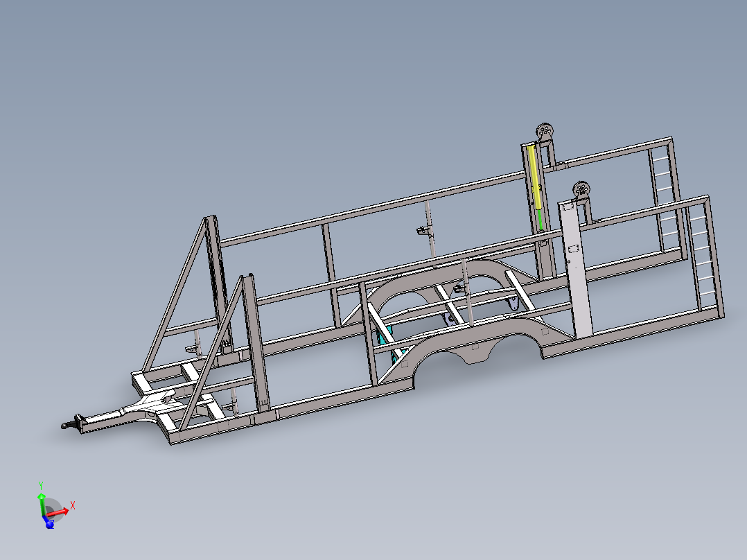This screenshot has height=560, width=747.
Task: Select the lower pulley wheel above the grey plate
Action: (x=581, y=190)
